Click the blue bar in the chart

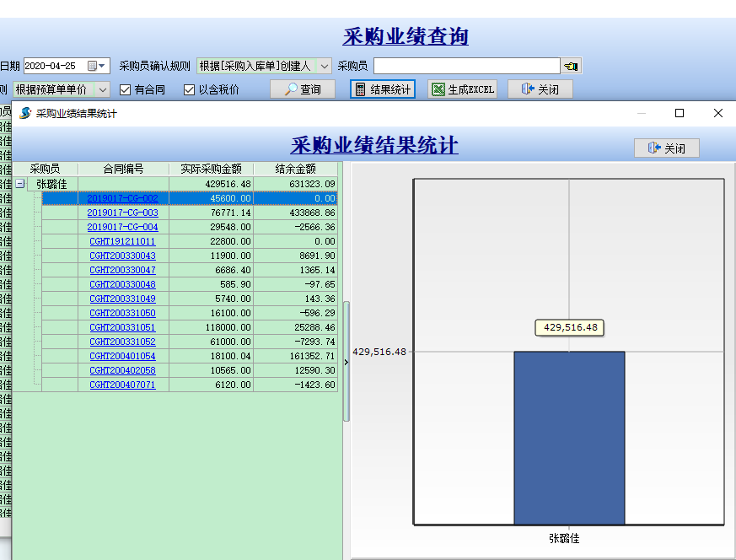(x=569, y=437)
